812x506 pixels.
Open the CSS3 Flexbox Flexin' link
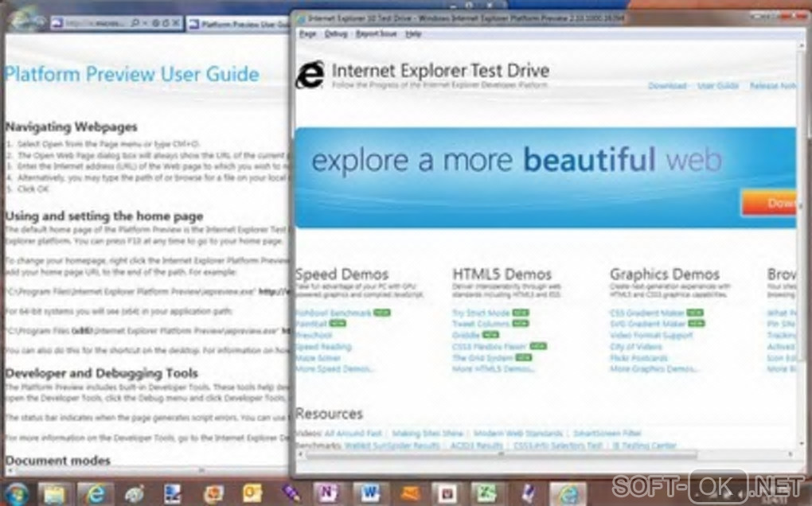(490, 346)
